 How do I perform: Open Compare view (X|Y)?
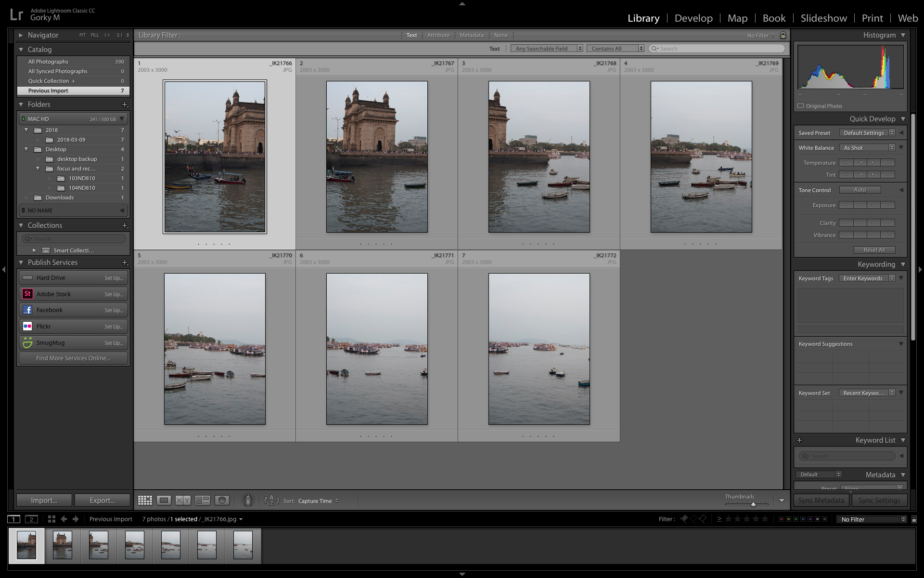pyautogui.click(x=183, y=500)
